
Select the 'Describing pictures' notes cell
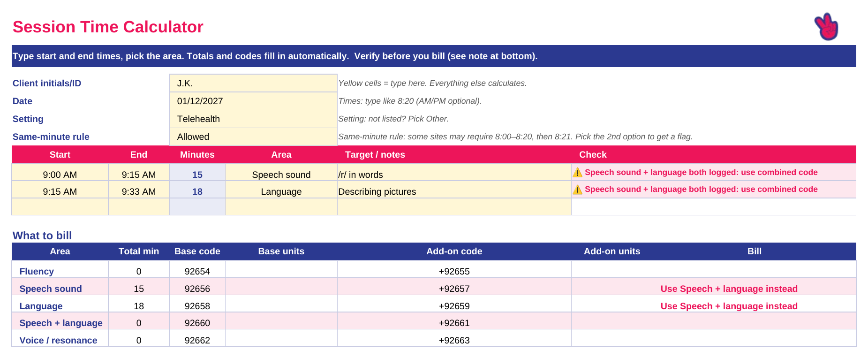click(x=454, y=190)
